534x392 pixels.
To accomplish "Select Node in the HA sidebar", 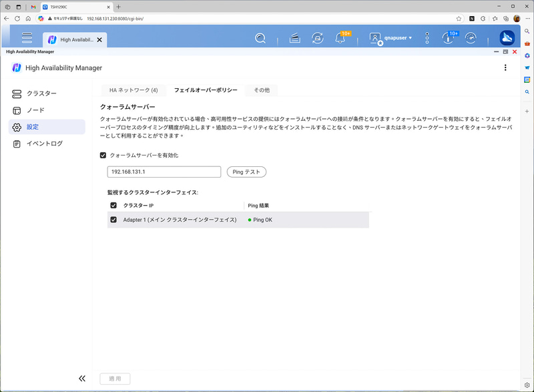I will click(37, 110).
